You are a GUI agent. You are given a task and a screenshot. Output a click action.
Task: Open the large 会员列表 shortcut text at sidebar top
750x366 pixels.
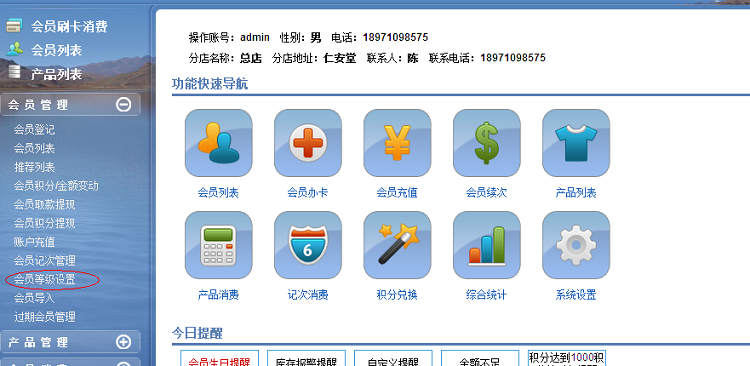(56, 50)
